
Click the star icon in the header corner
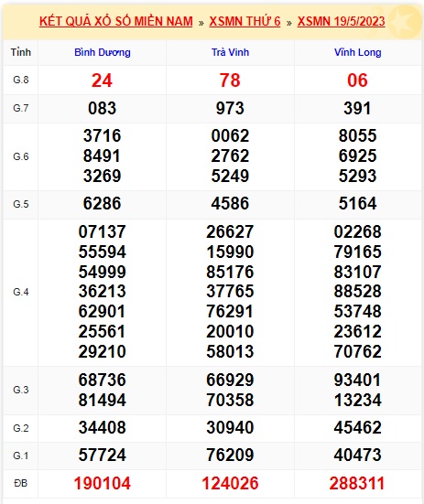tap(405, 22)
